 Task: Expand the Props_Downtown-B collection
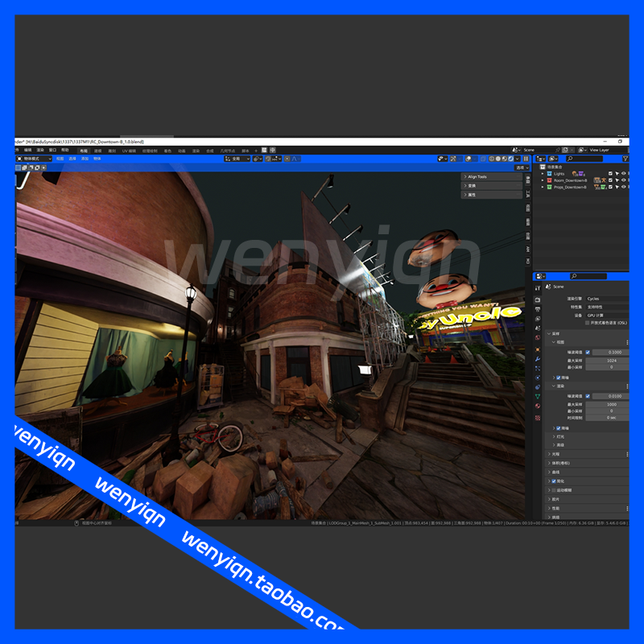click(543, 187)
